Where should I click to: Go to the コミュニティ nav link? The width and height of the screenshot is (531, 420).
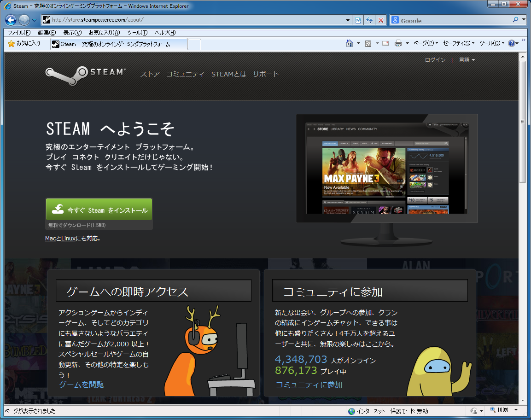point(185,74)
